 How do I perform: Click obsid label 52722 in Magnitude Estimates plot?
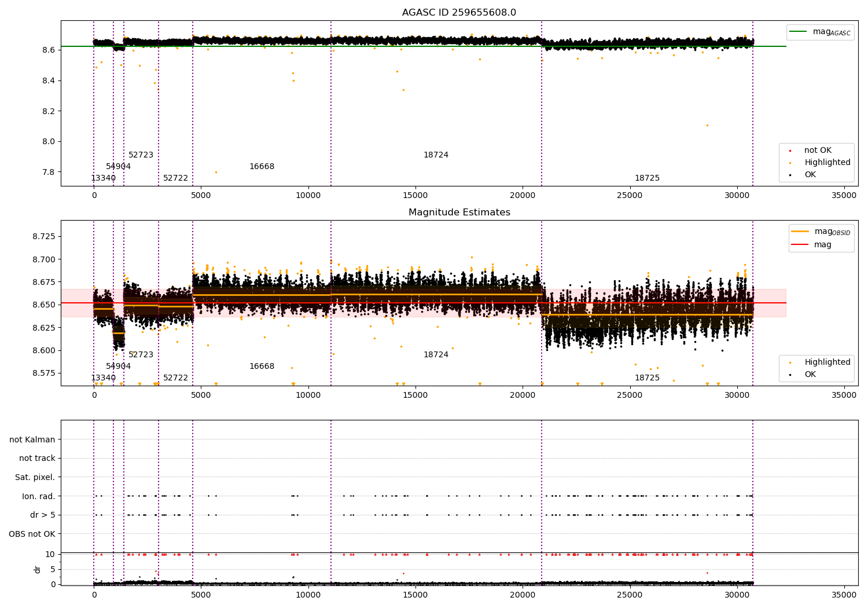[175, 378]
